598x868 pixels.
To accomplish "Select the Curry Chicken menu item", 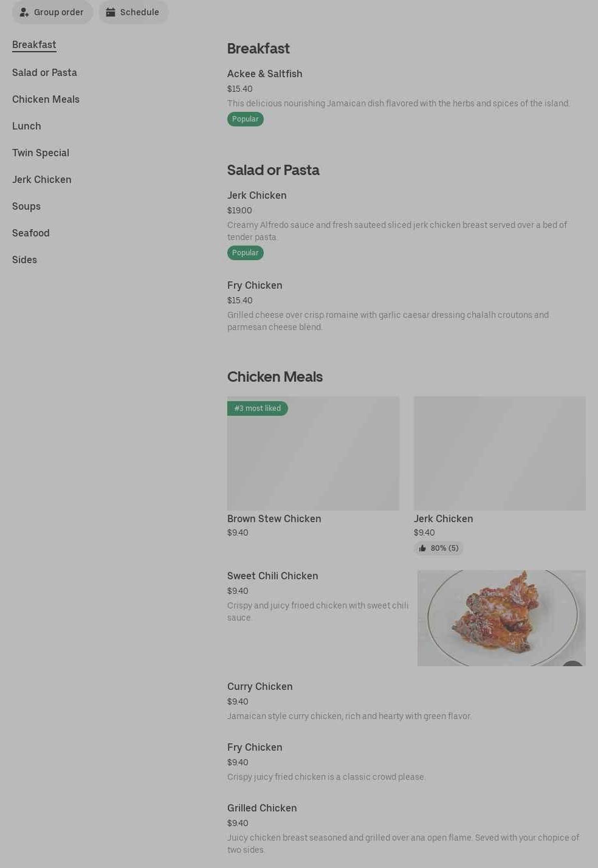I will click(259, 687).
